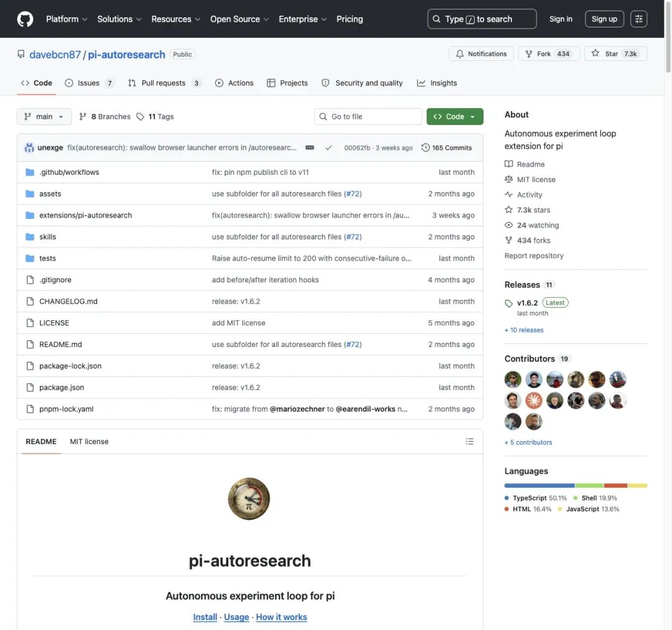Click the star icon next to 7.3k stars
Image resolution: width=672 pixels, height=630 pixels.
pos(509,210)
